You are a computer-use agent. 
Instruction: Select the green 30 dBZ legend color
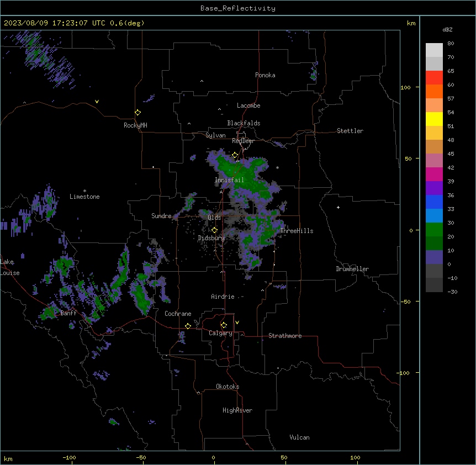click(x=434, y=230)
